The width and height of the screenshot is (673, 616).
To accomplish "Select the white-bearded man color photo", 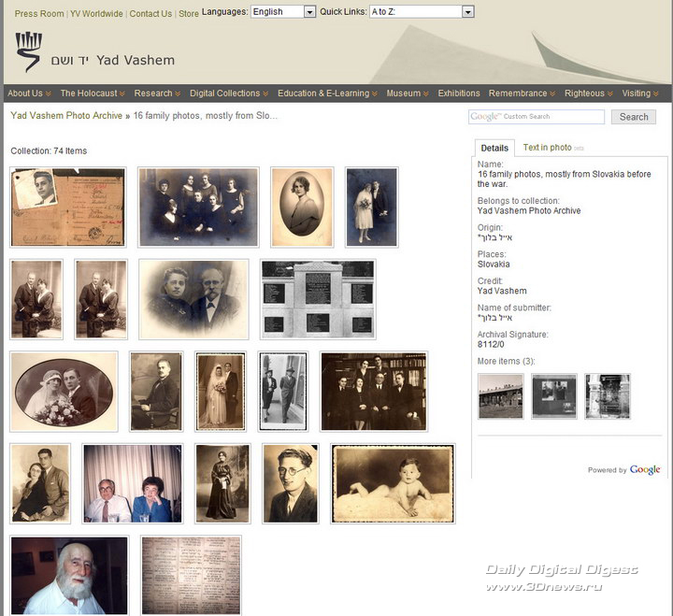I will [x=69, y=574].
